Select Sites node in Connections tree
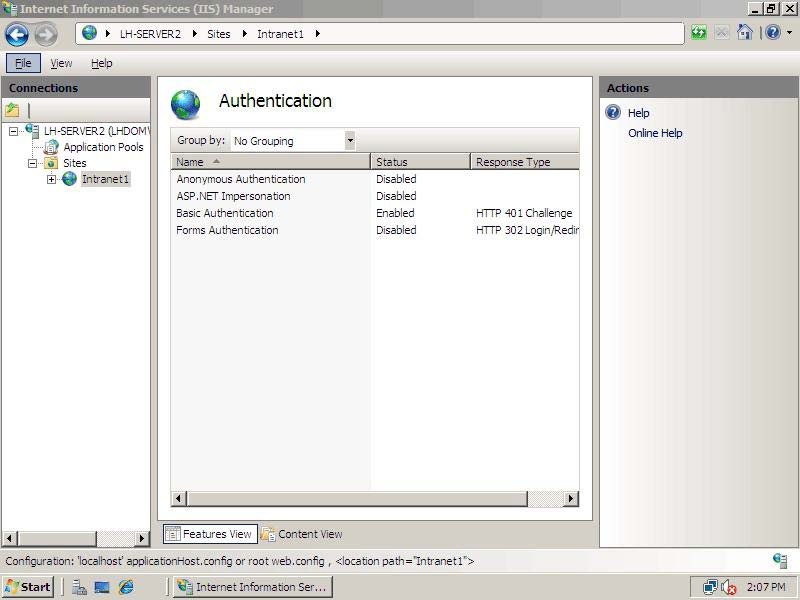Screen dimensions: 800x600 pyautogui.click(x=74, y=163)
